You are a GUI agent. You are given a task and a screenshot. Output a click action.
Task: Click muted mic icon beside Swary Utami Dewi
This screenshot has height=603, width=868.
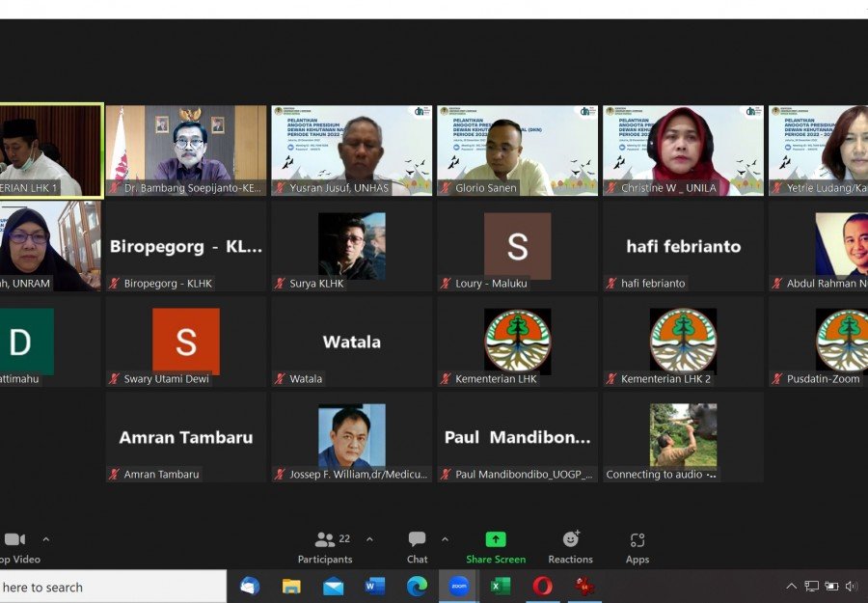(114, 379)
